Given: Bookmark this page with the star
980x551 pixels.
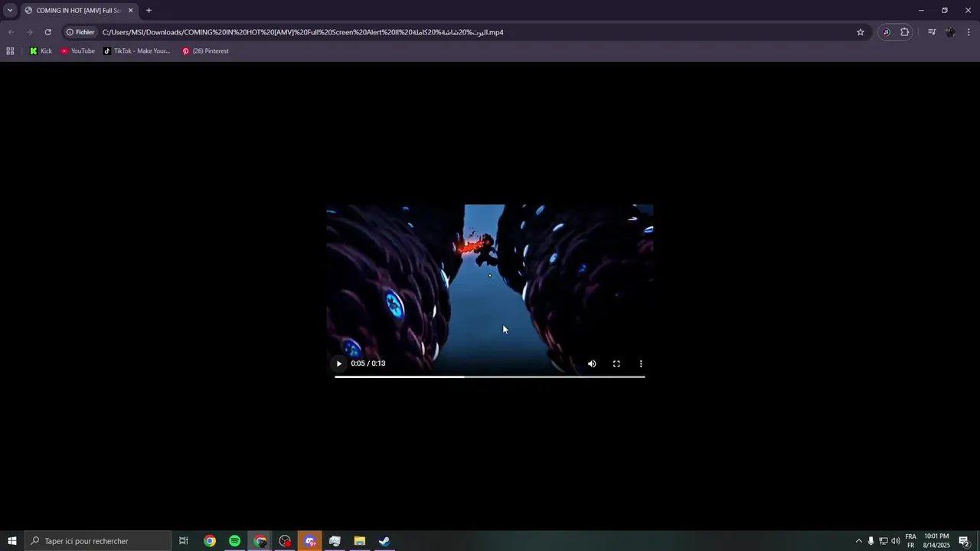Looking at the screenshot, I should pos(861,32).
